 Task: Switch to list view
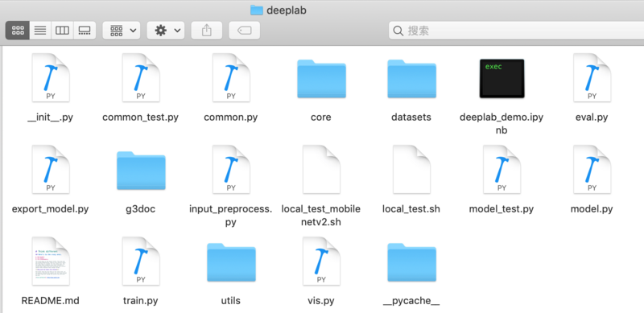pos(40,31)
